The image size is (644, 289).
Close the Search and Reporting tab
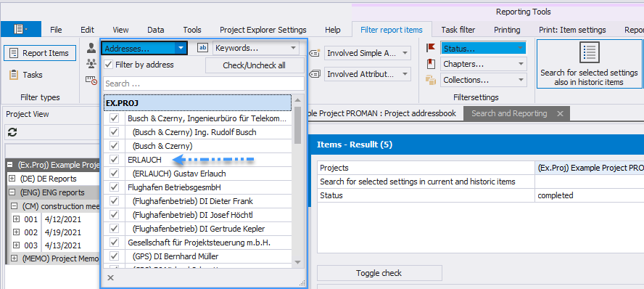(x=560, y=114)
